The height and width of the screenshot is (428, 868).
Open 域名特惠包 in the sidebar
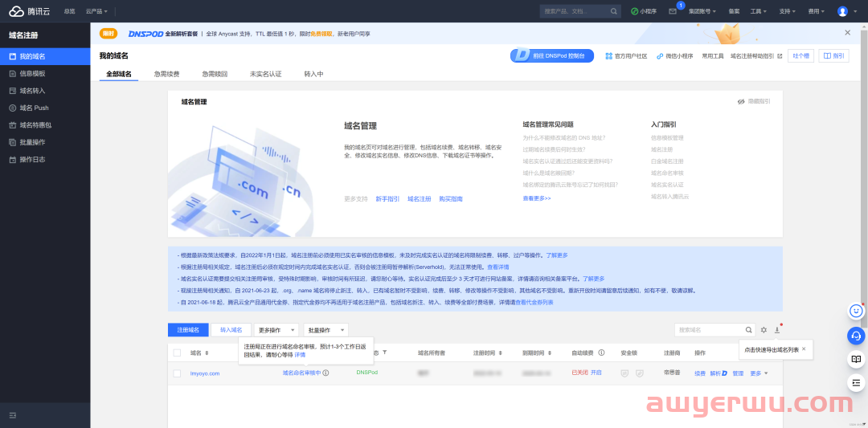(45, 125)
